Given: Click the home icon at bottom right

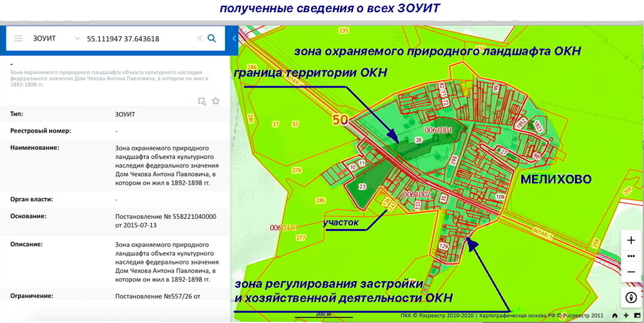Looking at the screenshot, I should point(615,315).
